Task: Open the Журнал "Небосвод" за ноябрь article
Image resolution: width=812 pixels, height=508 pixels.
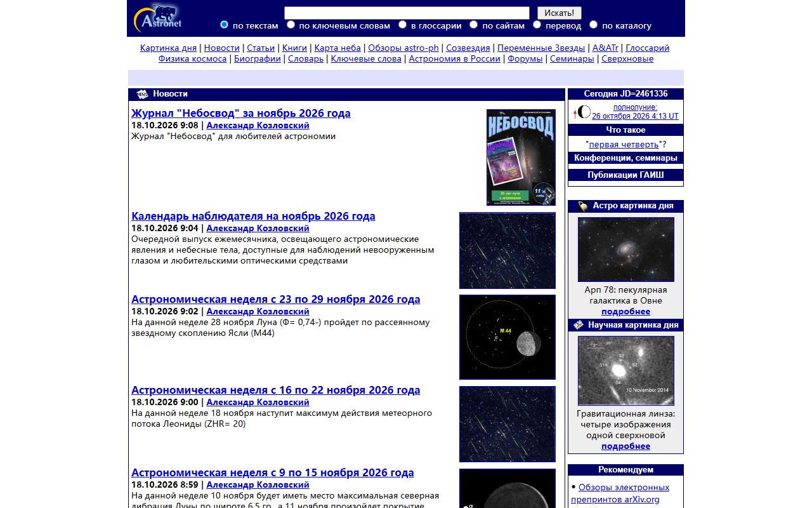Action: pyautogui.click(x=241, y=113)
